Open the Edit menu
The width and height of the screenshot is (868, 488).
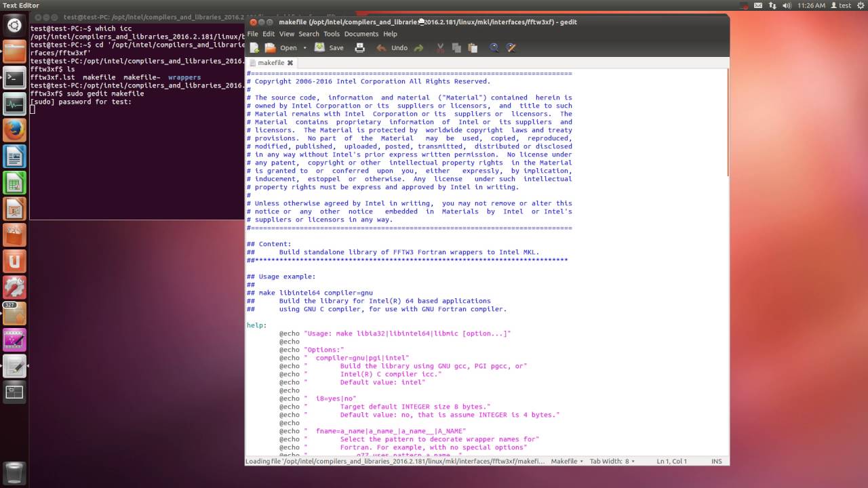[269, 34]
